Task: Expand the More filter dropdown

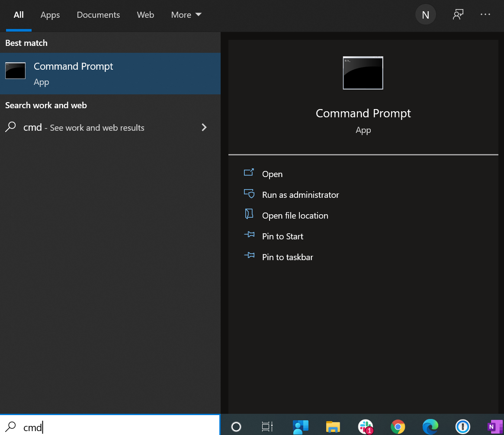Action: [x=186, y=14]
